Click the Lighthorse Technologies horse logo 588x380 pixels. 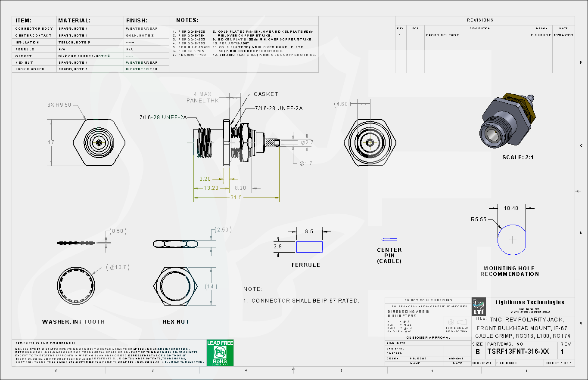tap(479, 306)
